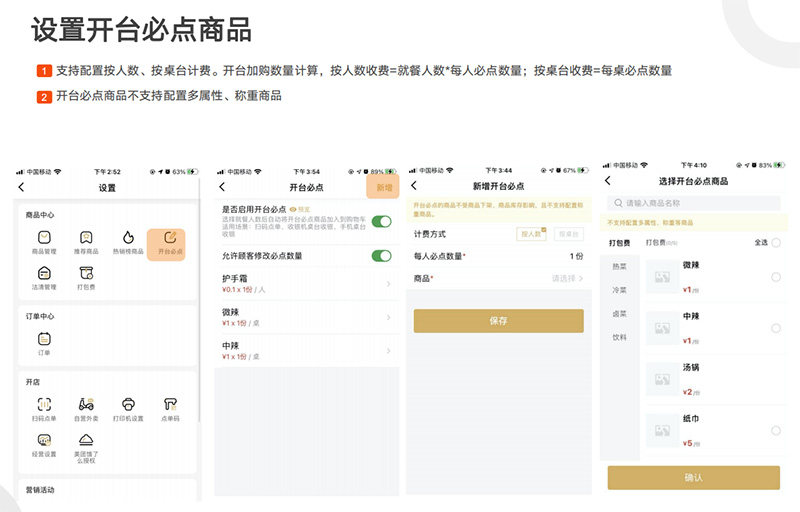Go back from the 开台必点 screen
800x512 pixels.
222,187
